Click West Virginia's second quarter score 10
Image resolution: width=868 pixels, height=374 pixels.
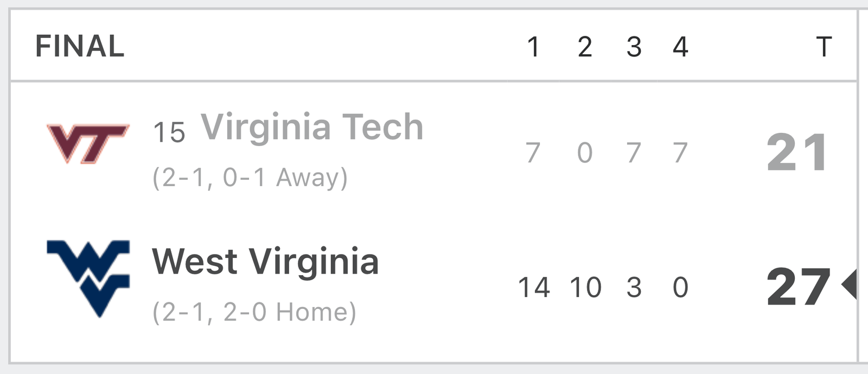(585, 287)
